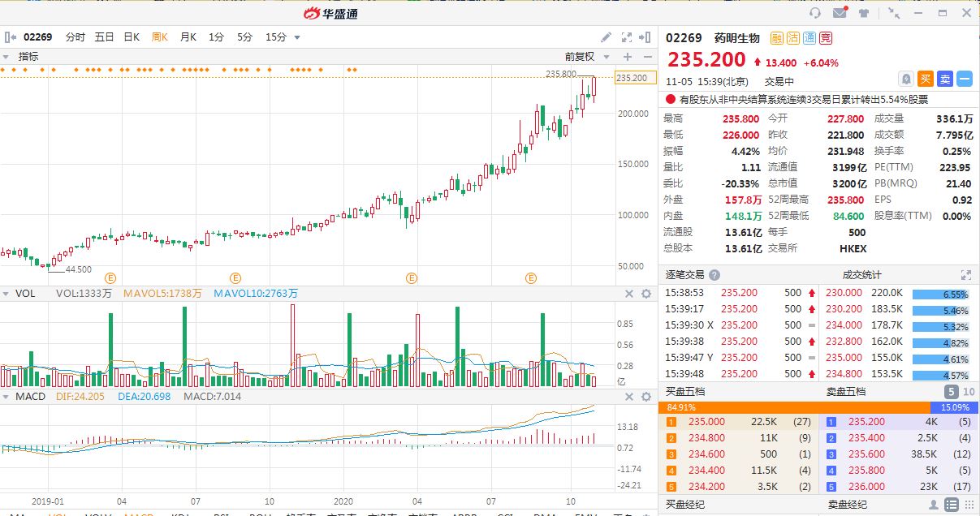980x516 pixels.
Task: Close the VOL indicator panel
Action: (x=628, y=294)
